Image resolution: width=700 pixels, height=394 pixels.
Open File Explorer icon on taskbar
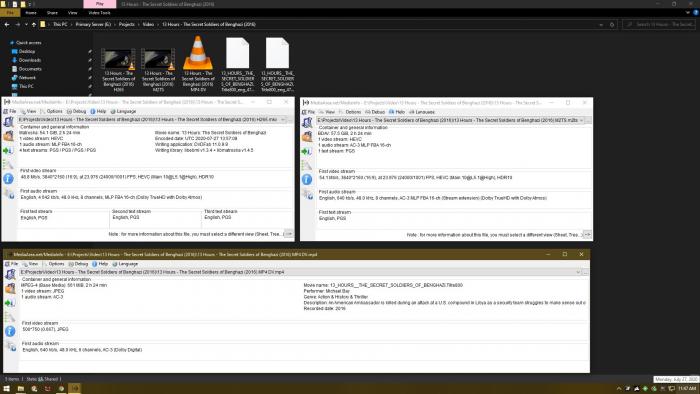click(x=21, y=389)
